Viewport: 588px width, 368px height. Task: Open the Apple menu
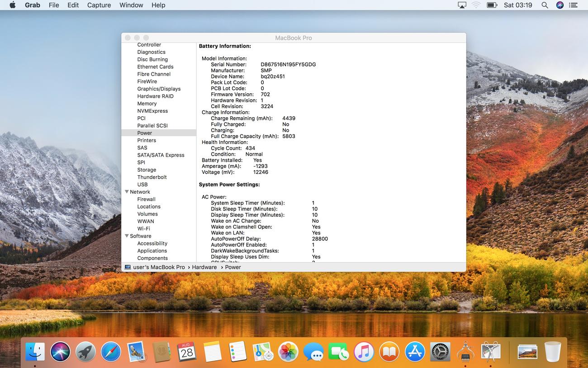pos(12,5)
